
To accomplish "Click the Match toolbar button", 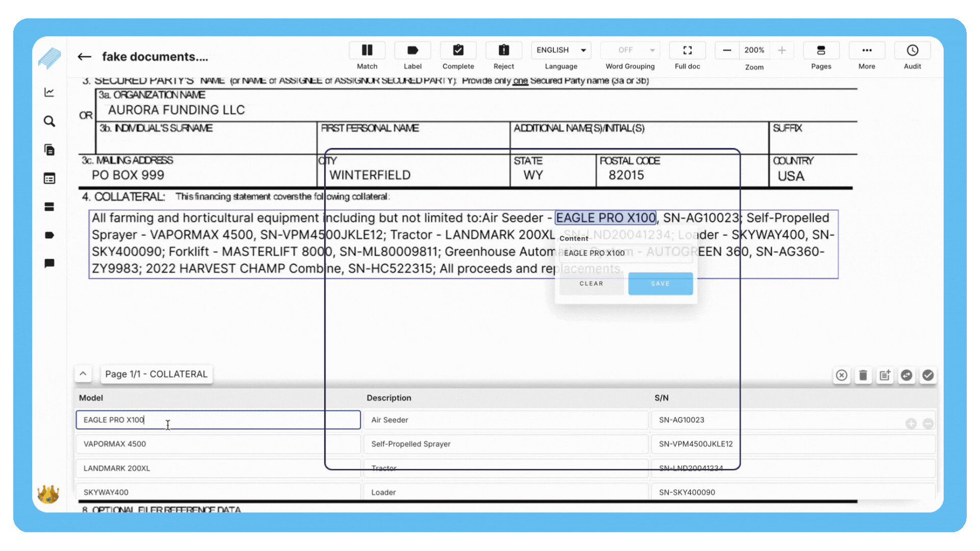I will pos(367,50).
